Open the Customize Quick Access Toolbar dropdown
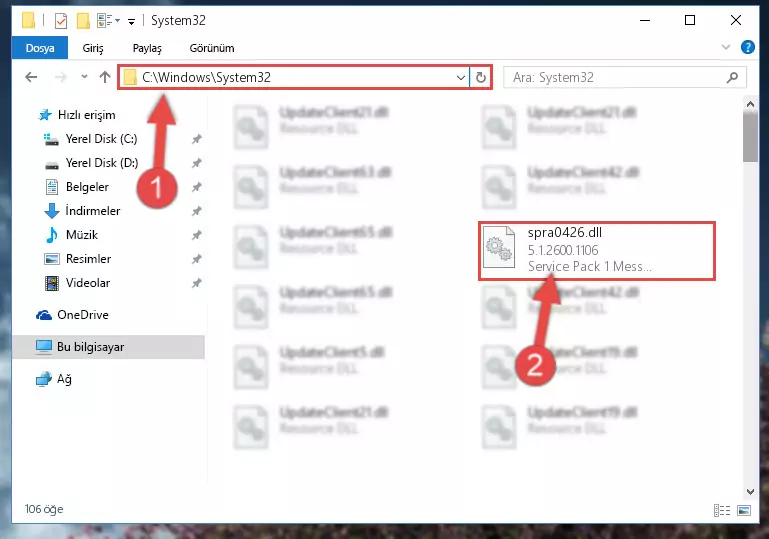The width and height of the screenshot is (769, 539). coord(131,21)
